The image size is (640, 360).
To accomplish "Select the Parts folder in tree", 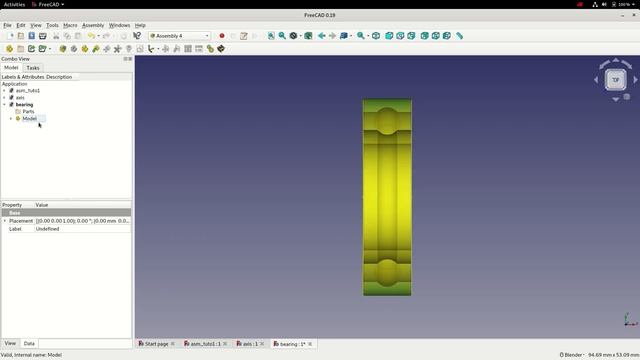I will coord(28,111).
